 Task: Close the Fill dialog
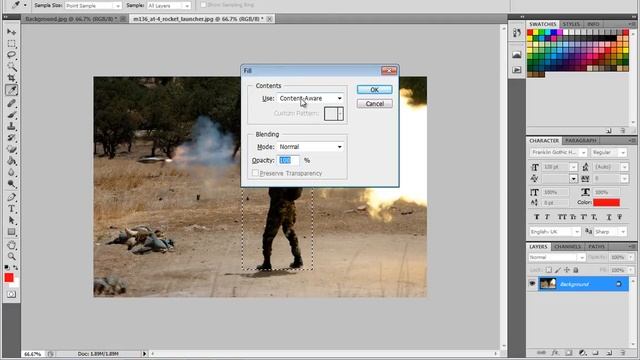(389, 71)
